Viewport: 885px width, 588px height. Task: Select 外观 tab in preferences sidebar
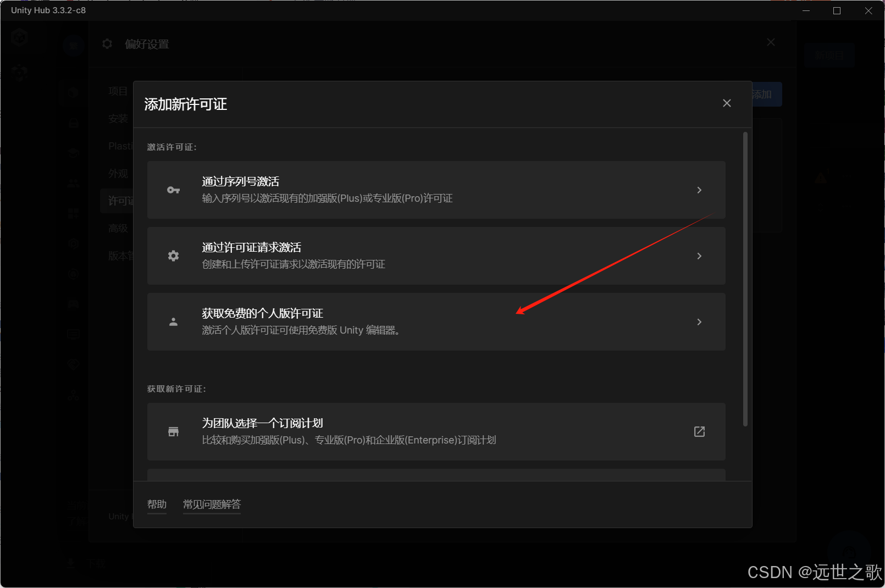click(118, 174)
